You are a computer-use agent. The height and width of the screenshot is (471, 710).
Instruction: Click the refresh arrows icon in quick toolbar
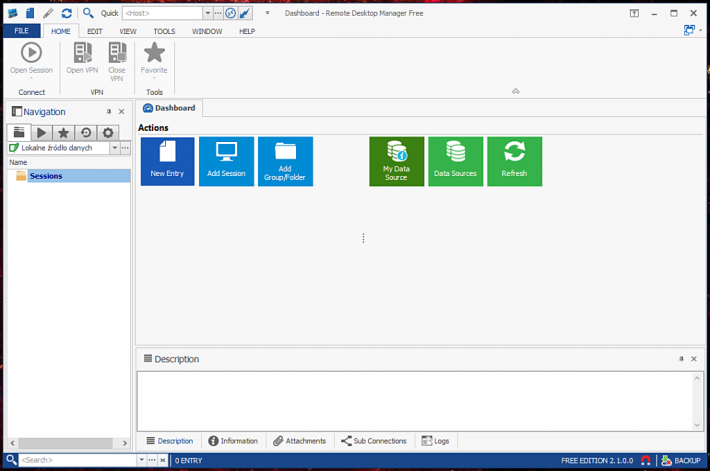[x=67, y=13]
